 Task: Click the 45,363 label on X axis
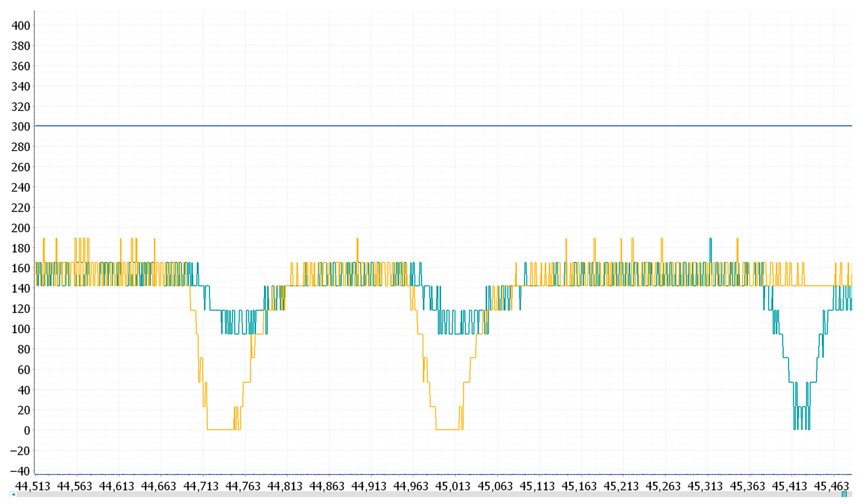747,486
